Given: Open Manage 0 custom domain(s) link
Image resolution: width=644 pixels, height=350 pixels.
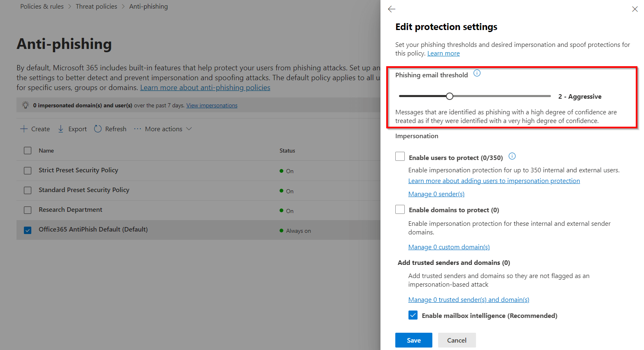Looking at the screenshot, I should [x=448, y=247].
